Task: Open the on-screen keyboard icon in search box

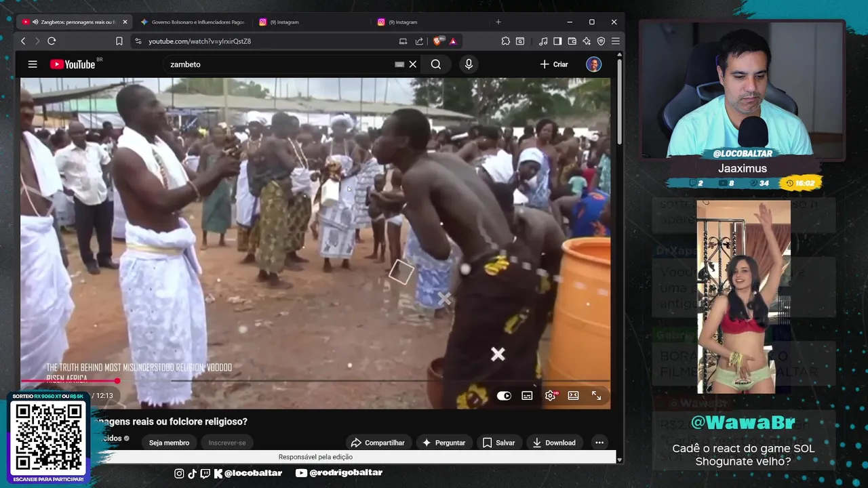Action: (x=399, y=64)
